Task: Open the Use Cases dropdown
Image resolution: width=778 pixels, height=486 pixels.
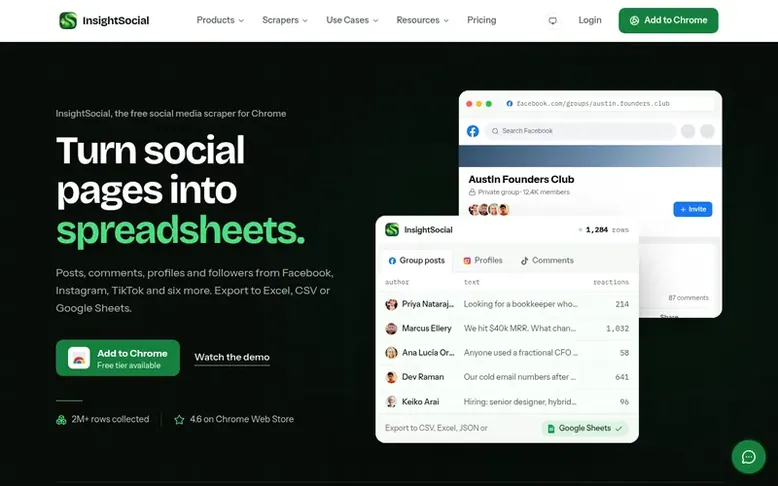Action: pyautogui.click(x=352, y=20)
